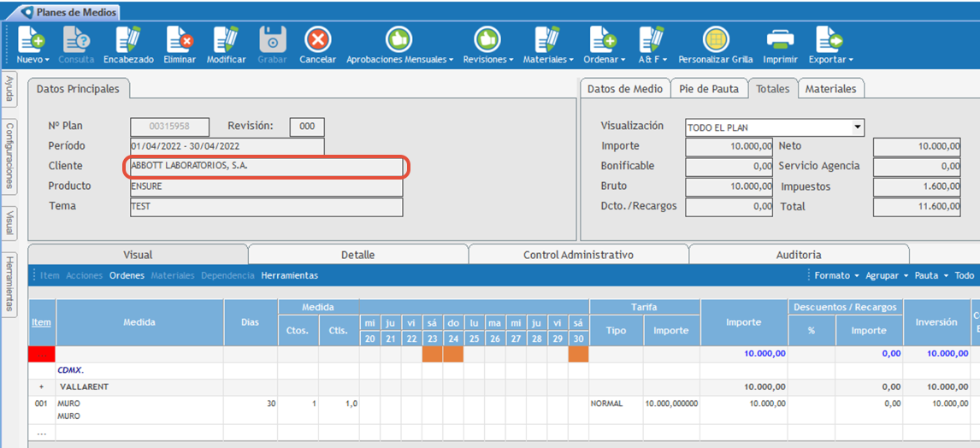The height and width of the screenshot is (448, 980).
Task: Open the Configuraciones side tab
Action: tap(10, 156)
